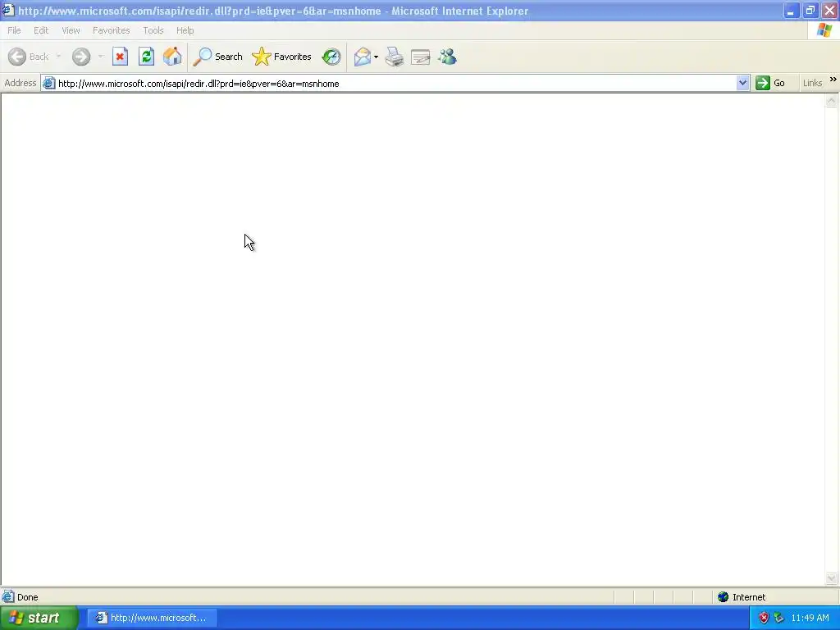Click the Go button
Image resolution: width=840 pixels, height=630 pixels.
point(770,83)
